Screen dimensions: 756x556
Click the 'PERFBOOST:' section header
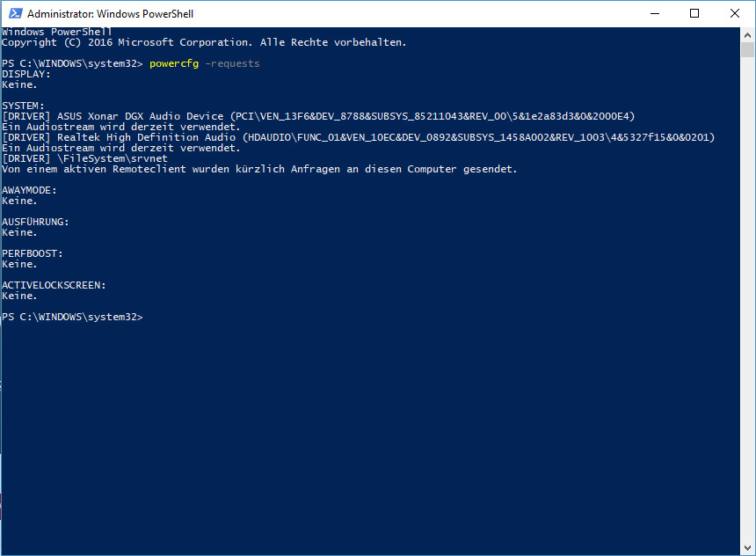(x=33, y=253)
